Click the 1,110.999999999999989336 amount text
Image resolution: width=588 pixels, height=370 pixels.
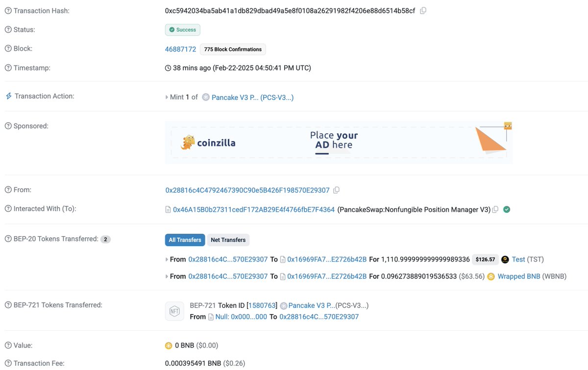426,260
